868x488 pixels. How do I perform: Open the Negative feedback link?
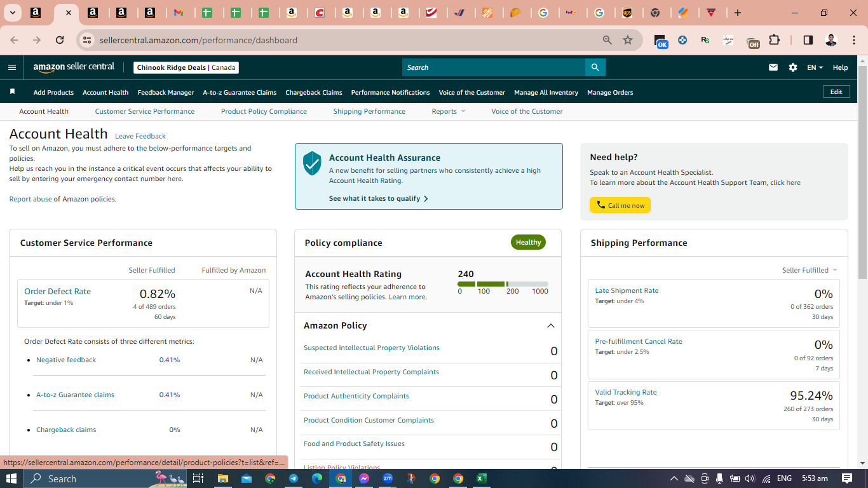(x=66, y=360)
